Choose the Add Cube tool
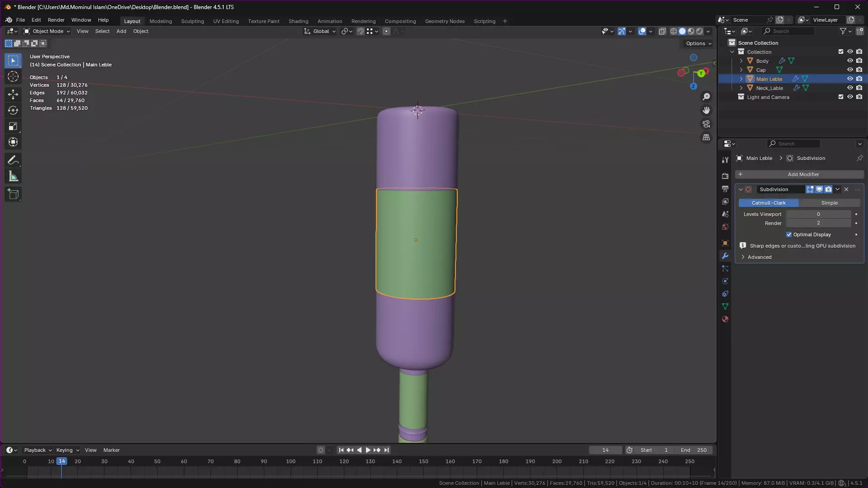Viewport: 868px width, 488px height. (x=13, y=194)
